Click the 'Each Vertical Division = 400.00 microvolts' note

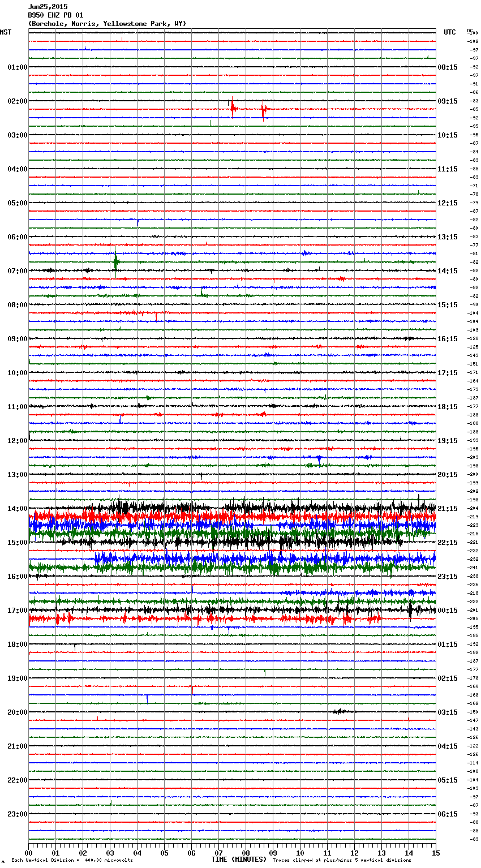pyautogui.click(x=72, y=861)
